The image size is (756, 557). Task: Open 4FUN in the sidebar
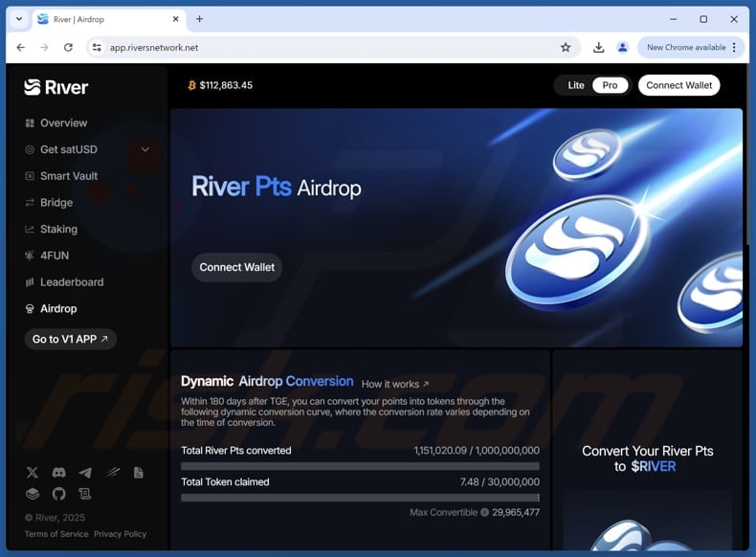(x=47, y=256)
